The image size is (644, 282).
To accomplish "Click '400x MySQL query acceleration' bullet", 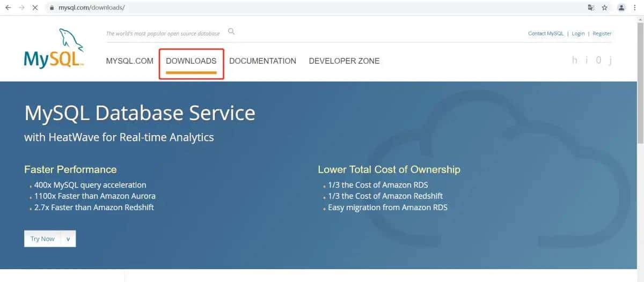I will click(x=90, y=185).
